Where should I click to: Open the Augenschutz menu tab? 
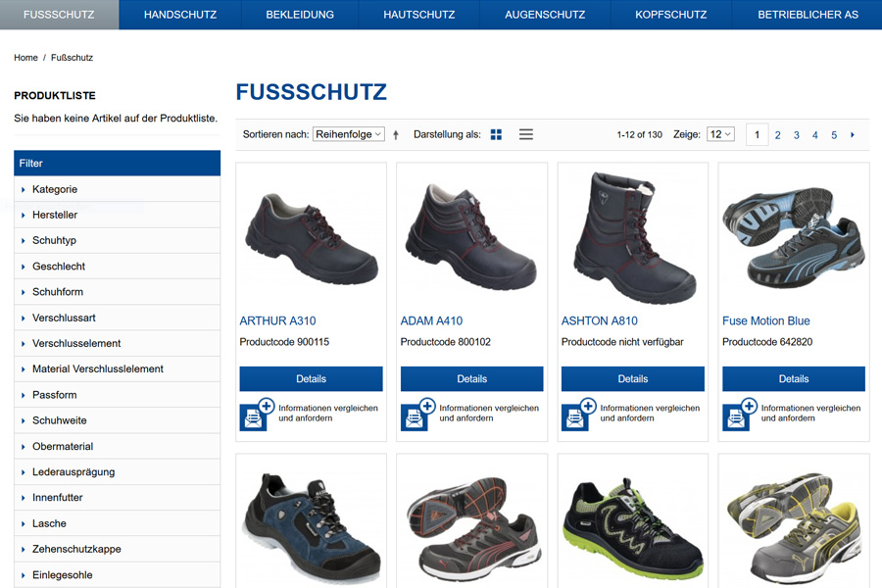pyautogui.click(x=545, y=15)
